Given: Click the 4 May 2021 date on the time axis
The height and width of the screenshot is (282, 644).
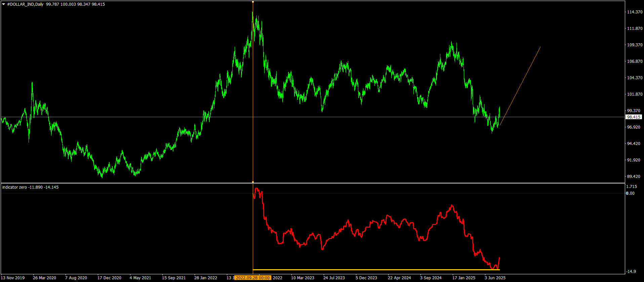Looking at the screenshot, I should (x=140, y=278).
